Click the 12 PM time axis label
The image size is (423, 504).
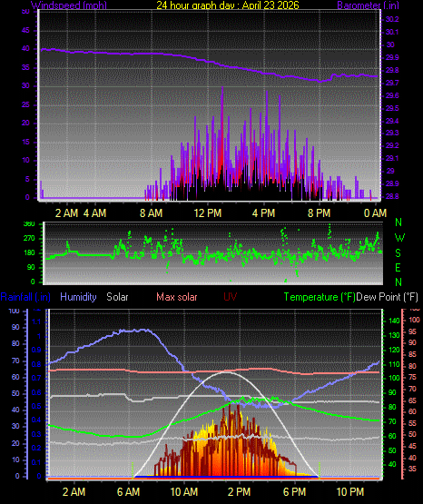[x=208, y=212]
